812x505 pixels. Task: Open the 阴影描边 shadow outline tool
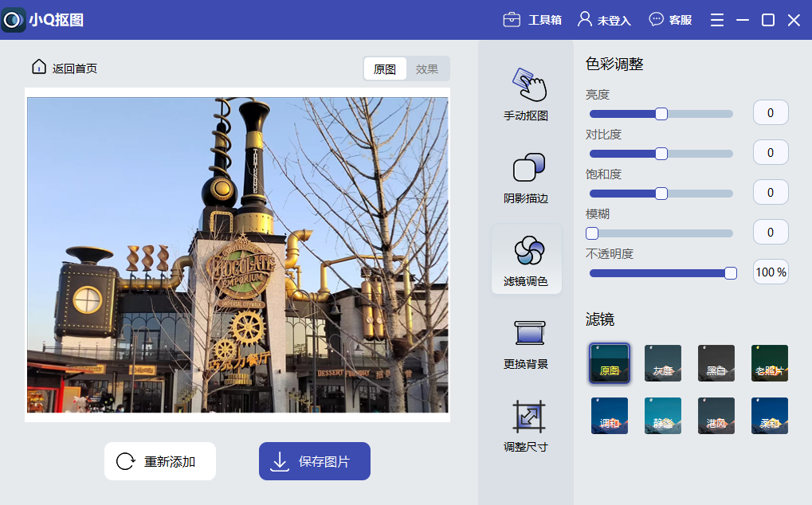coord(526,177)
